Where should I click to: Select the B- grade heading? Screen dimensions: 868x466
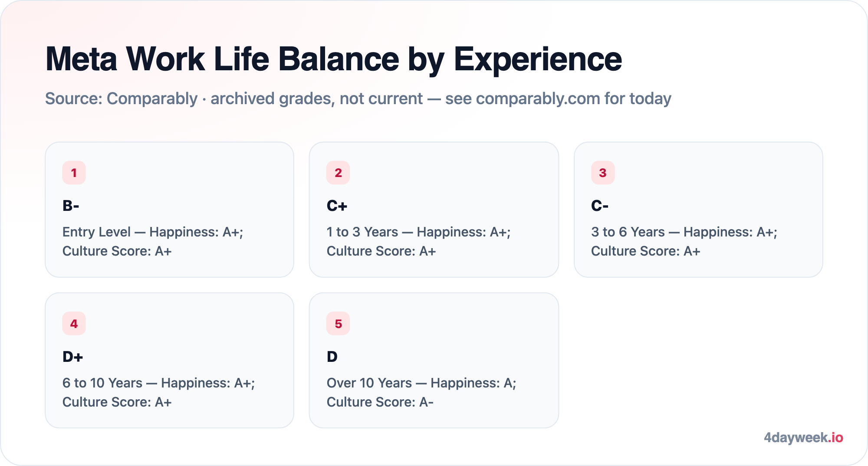(x=71, y=206)
